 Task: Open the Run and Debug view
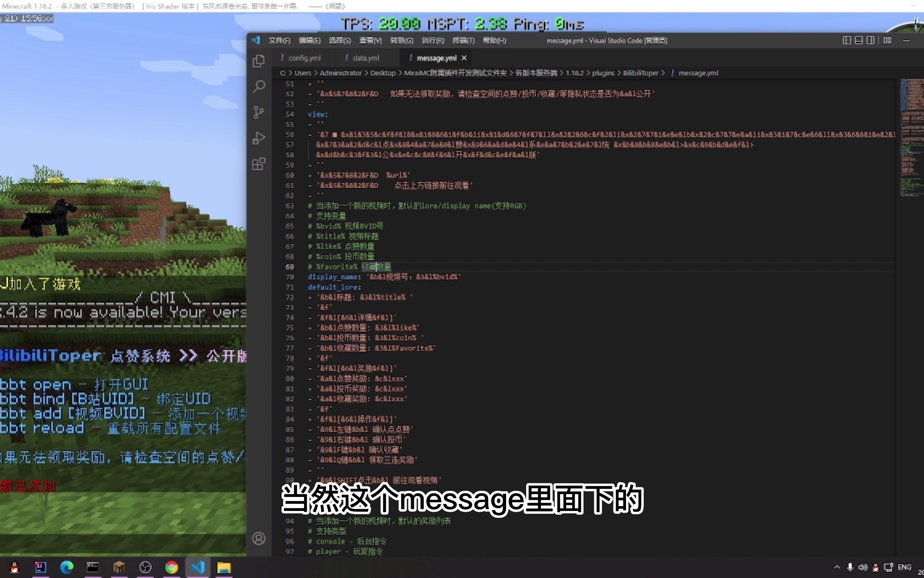click(x=259, y=138)
